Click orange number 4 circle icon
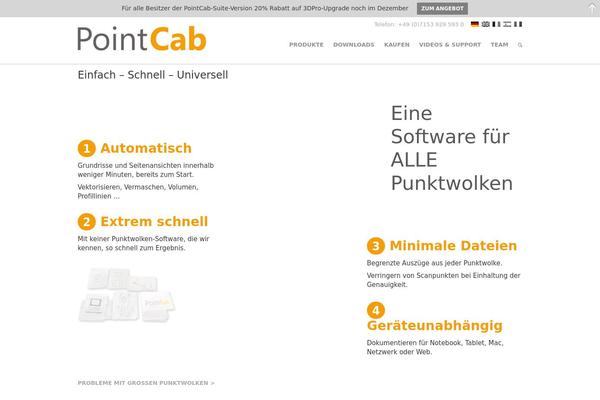The height and width of the screenshot is (400, 600). pyautogui.click(x=376, y=310)
